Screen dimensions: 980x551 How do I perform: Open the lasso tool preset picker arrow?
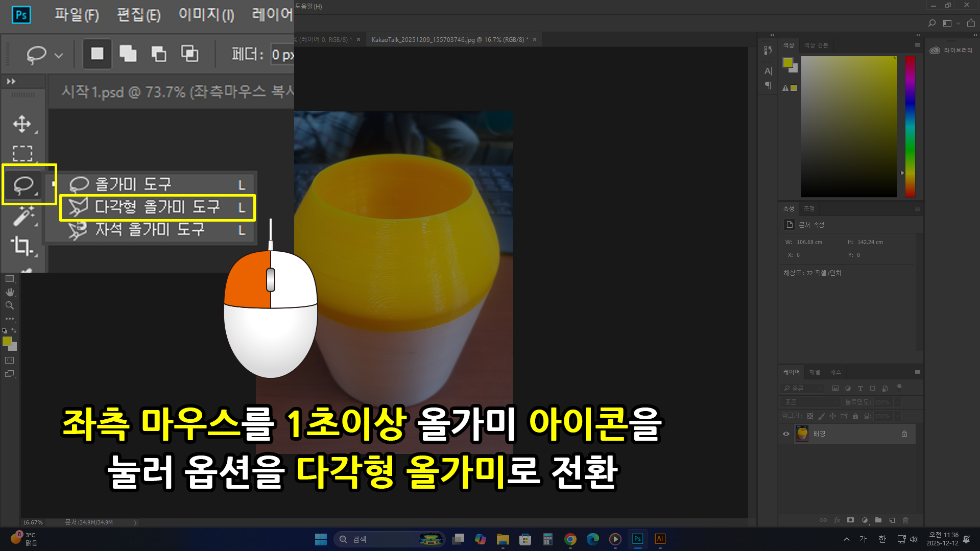tap(59, 55)
